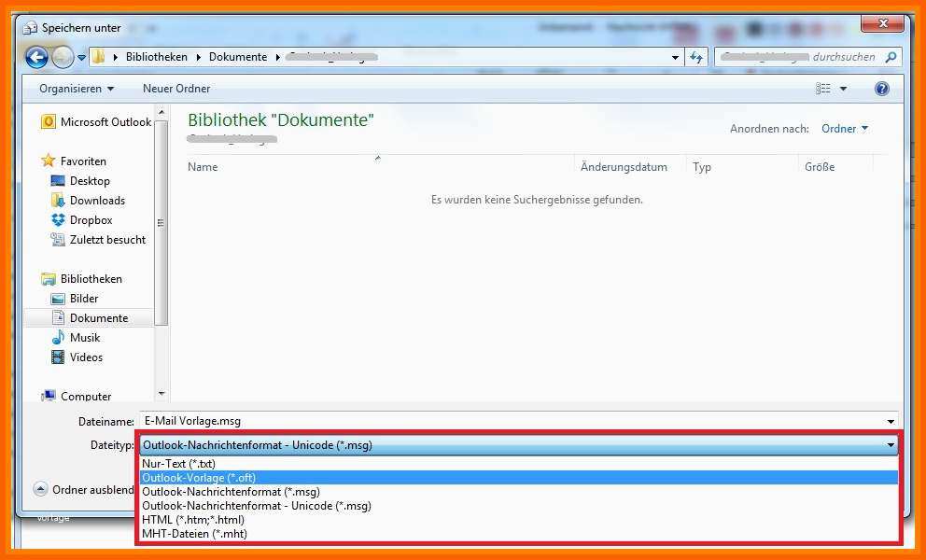
Task: Collapse folders with Ordner ausblenden
Action: pos(83,489)
